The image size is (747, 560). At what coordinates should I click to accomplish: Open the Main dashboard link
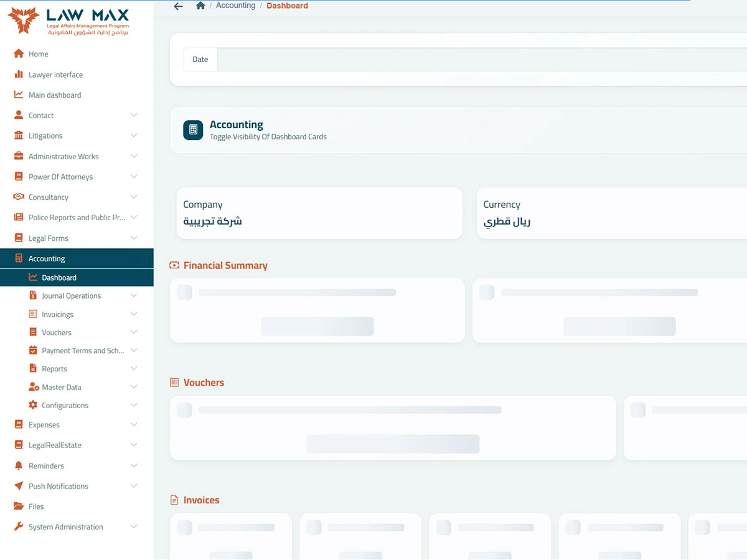[x=55, y=95]
